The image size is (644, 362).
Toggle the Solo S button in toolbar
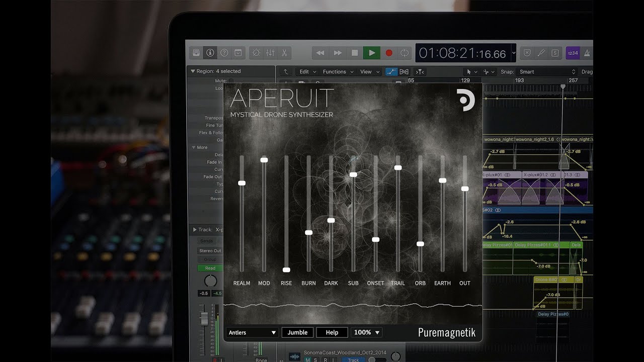pos(555,52)
